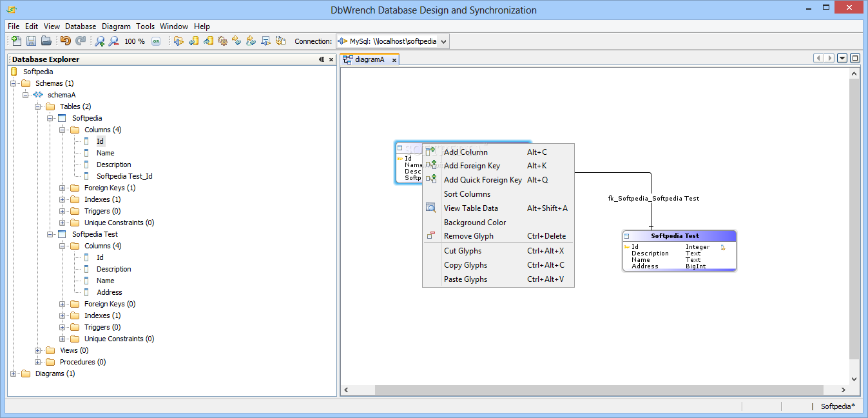Select Unique Constraints (0) under Softpedia Test
The height and width of the screenshot is (418, 868).
(119, 339)
